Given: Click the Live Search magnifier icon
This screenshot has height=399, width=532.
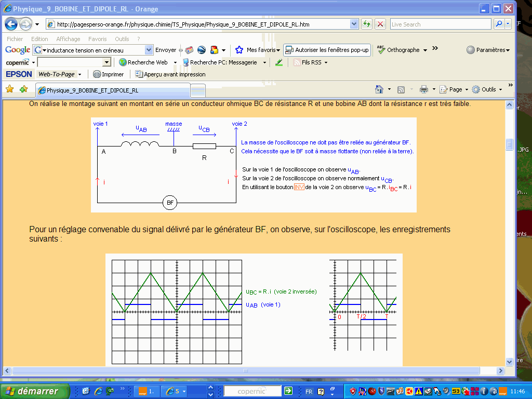Looking at the screenshot, I should 499,24.
